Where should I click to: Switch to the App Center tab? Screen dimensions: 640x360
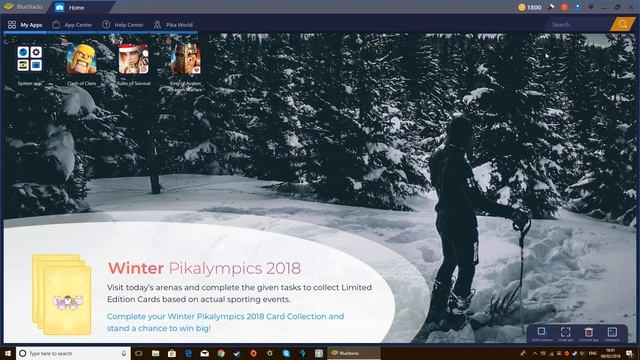point(72,25)
